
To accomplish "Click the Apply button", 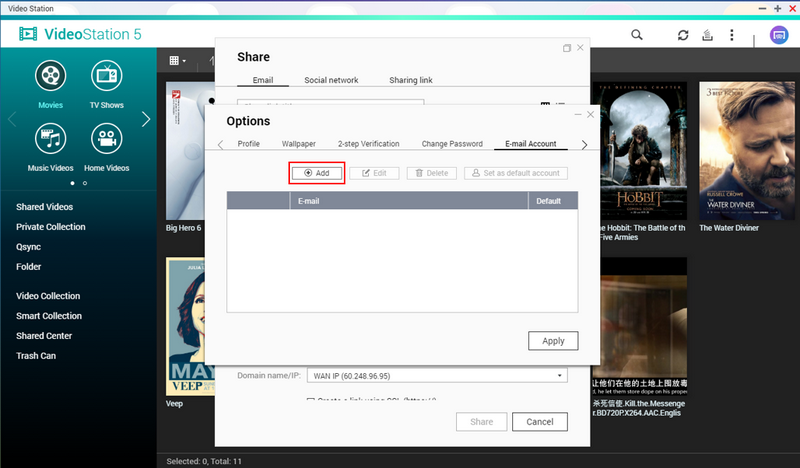I will coord(553,341).
